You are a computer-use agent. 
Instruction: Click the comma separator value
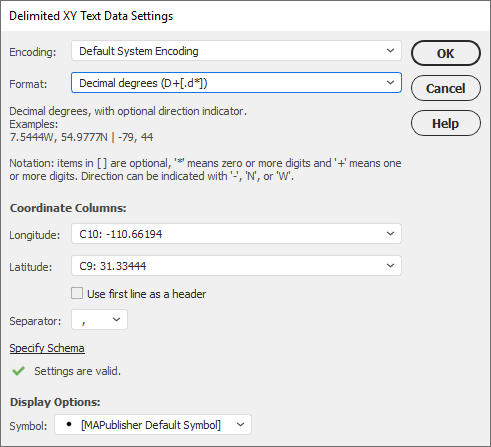83,322
